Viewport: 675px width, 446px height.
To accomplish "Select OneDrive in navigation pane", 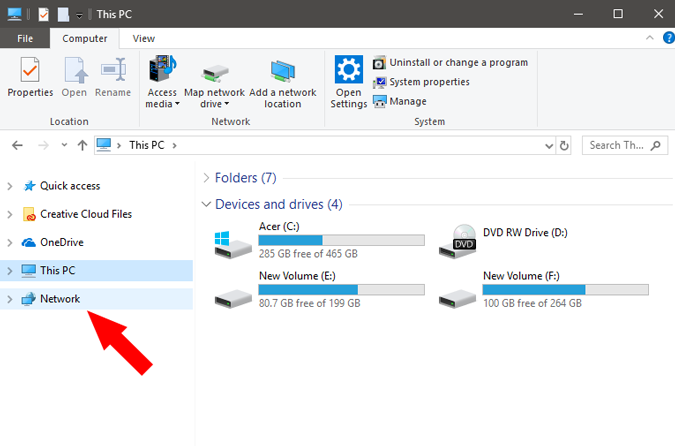I will [61, 242].
